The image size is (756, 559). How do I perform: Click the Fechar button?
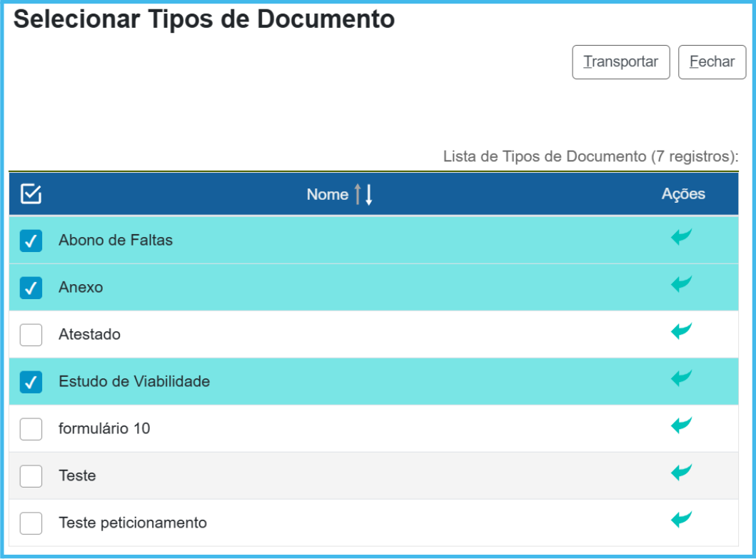coord(712,62)
